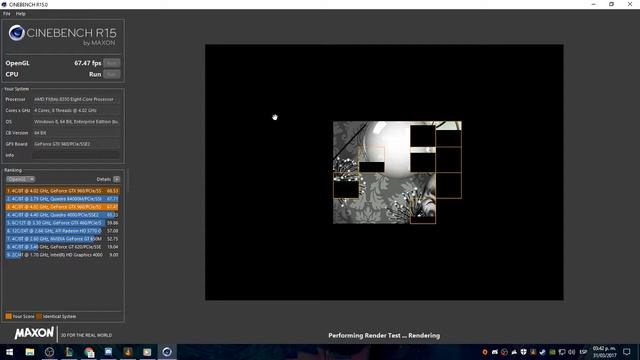The image size is (640, 360).
Task: Click the white vehicle-shaped tray icon
Action: (495, 352)
